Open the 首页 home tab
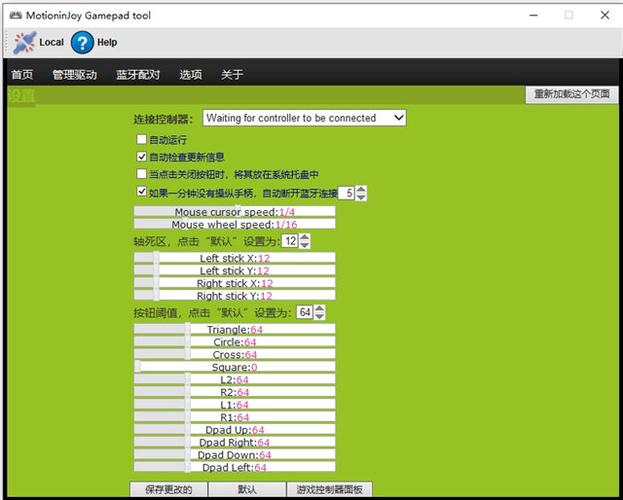 tap(22, 74)
